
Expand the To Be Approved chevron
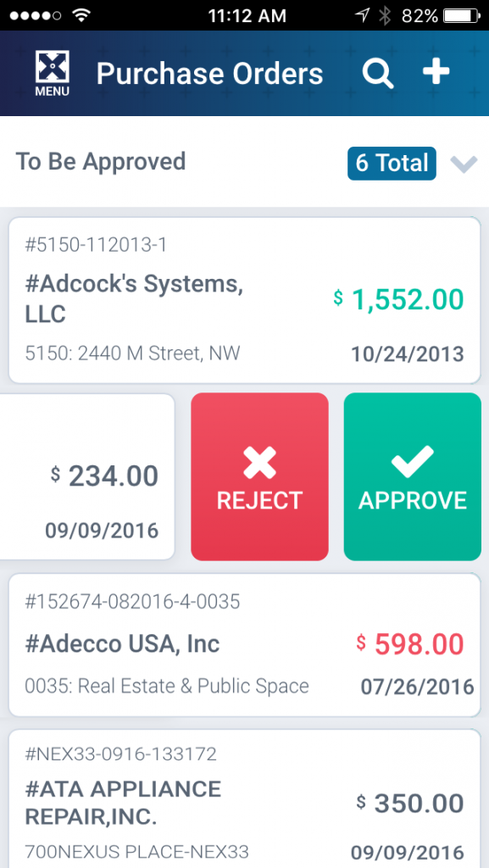coord(463,164)
